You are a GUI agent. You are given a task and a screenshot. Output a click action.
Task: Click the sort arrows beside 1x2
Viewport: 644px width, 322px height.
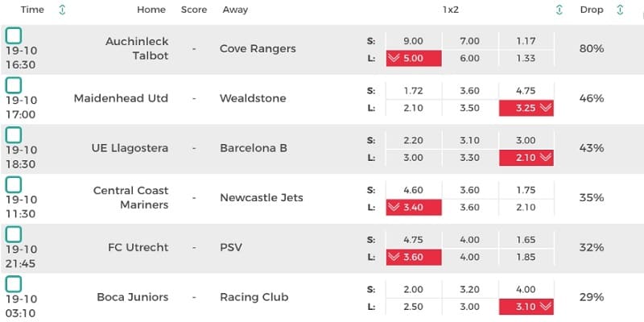pos(559,10)
